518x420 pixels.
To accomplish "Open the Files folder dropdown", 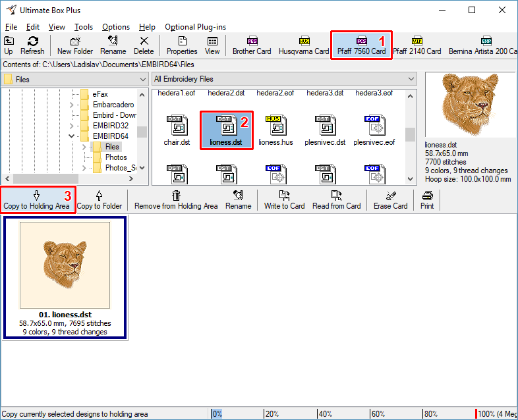I will click(x=142, y=80).
